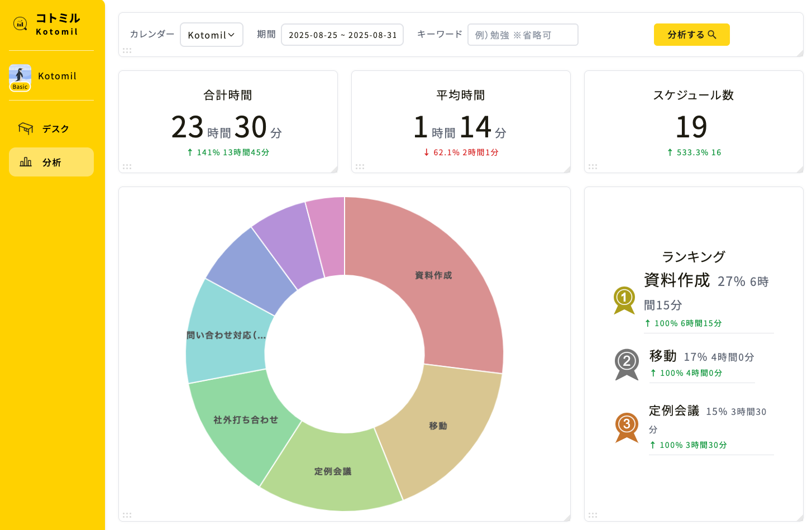Focus the keyword input field
Screen dimensions: 812x530
click(523, 35)
